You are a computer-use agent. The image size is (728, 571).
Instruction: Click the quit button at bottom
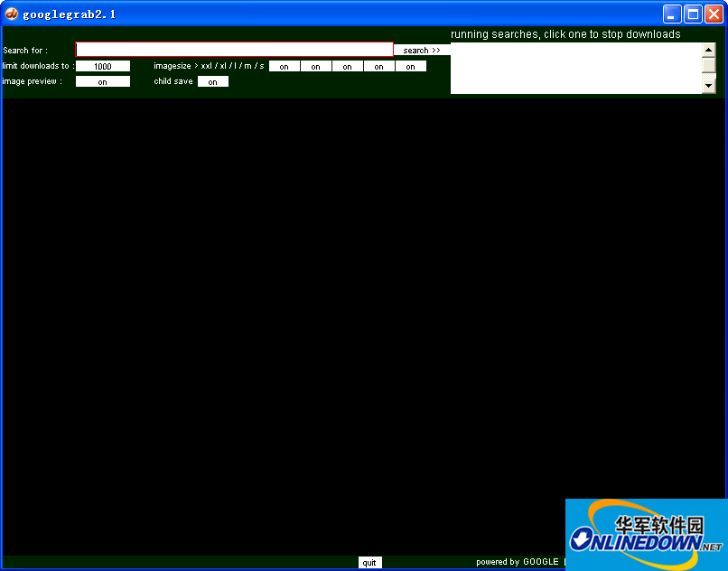369,562
